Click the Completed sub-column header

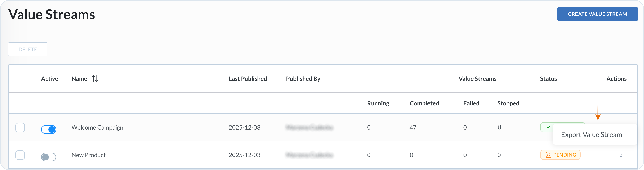click(424, 103)
